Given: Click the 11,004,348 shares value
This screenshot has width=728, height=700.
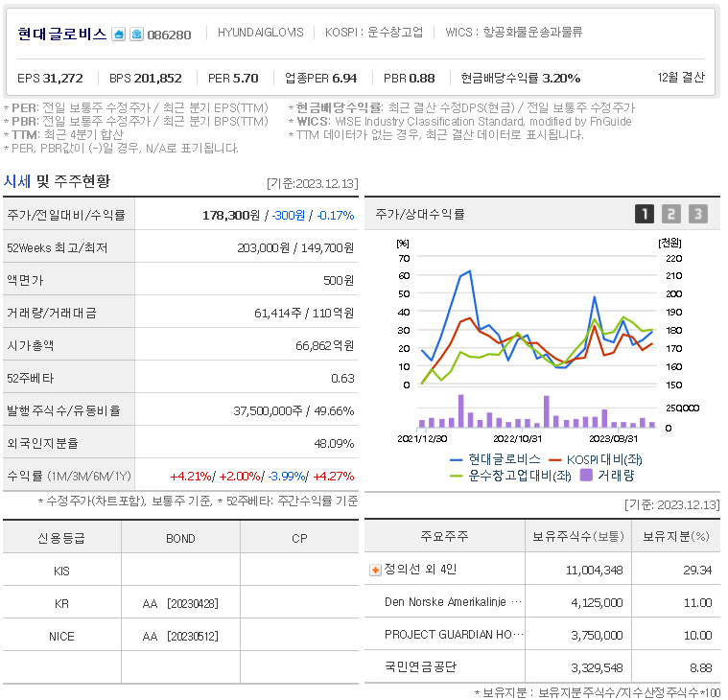Looking at the screenshot, I should click(x=595, y=570).
